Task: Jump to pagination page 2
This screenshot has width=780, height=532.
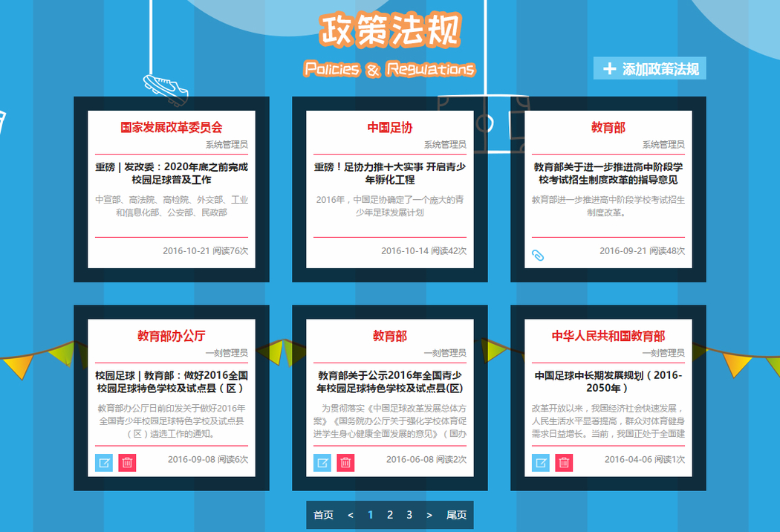Action: (x=390, y=515)
